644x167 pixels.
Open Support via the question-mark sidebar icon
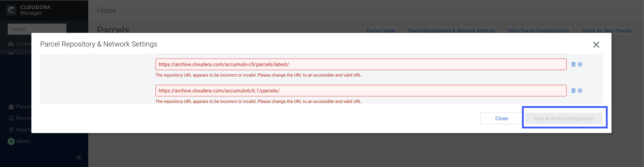coord(11,130)
